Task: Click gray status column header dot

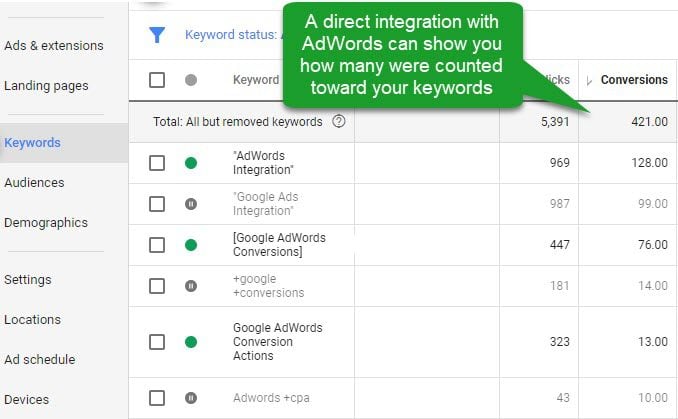Action: 191,80
